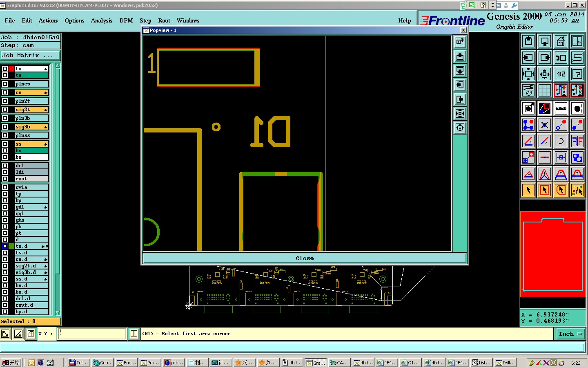Select the measuring ruler tool icon
The image size is (588, 368).
561,108
